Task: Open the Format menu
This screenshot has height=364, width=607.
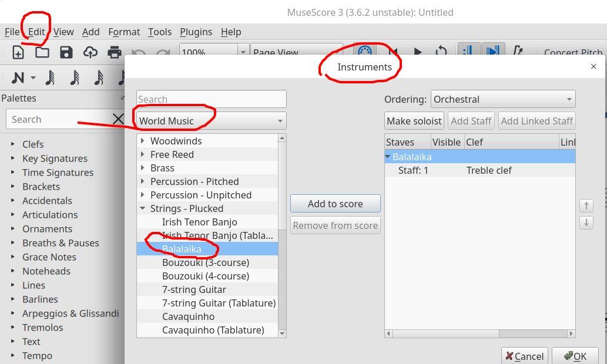Action: click(x=124, y=32)
